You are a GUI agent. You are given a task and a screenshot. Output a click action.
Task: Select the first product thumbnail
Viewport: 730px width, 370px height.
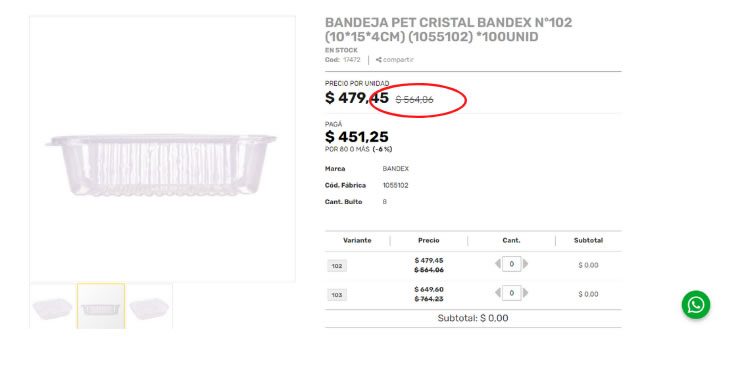click(x=53, y=306)
